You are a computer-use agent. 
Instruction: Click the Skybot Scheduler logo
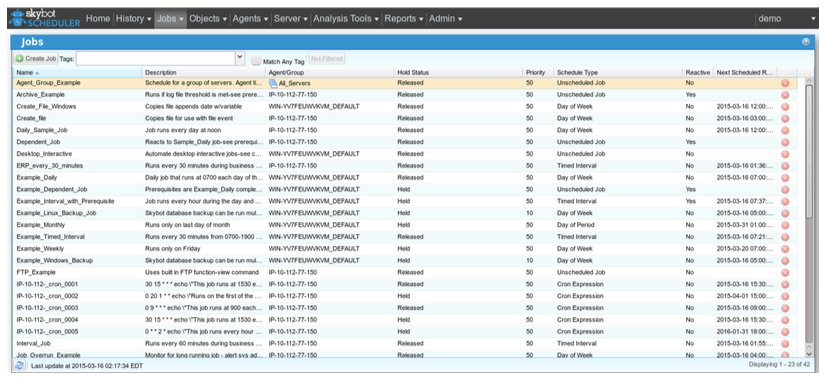45,18
